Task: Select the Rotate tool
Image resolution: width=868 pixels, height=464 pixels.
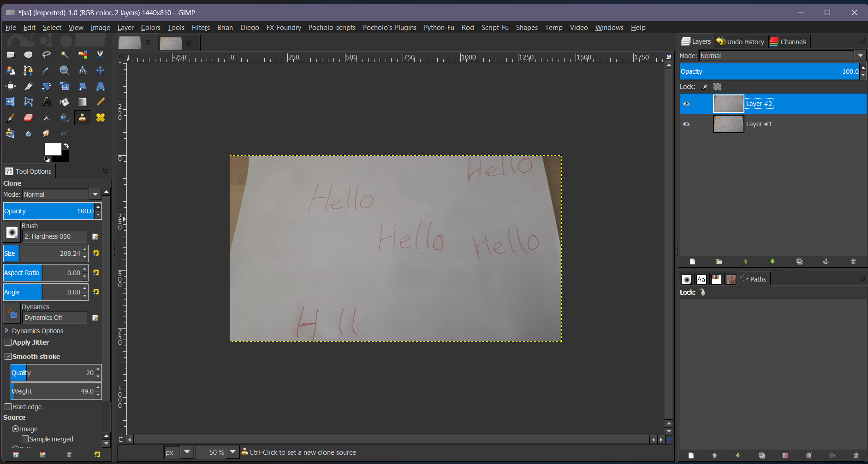Action: (47, 86)
